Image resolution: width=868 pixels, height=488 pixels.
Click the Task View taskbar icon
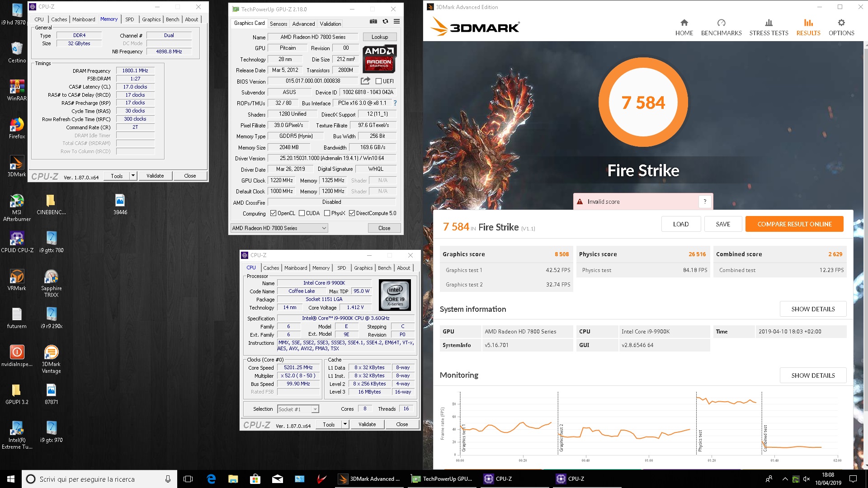(x=188, y=479)
